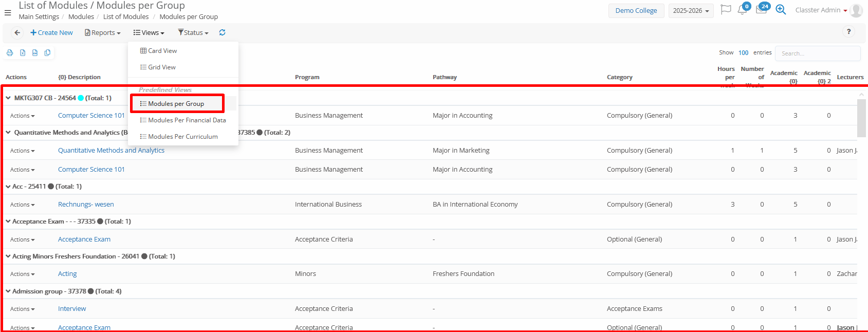Expand the Status filter dropdown

[x=193, y=33]
